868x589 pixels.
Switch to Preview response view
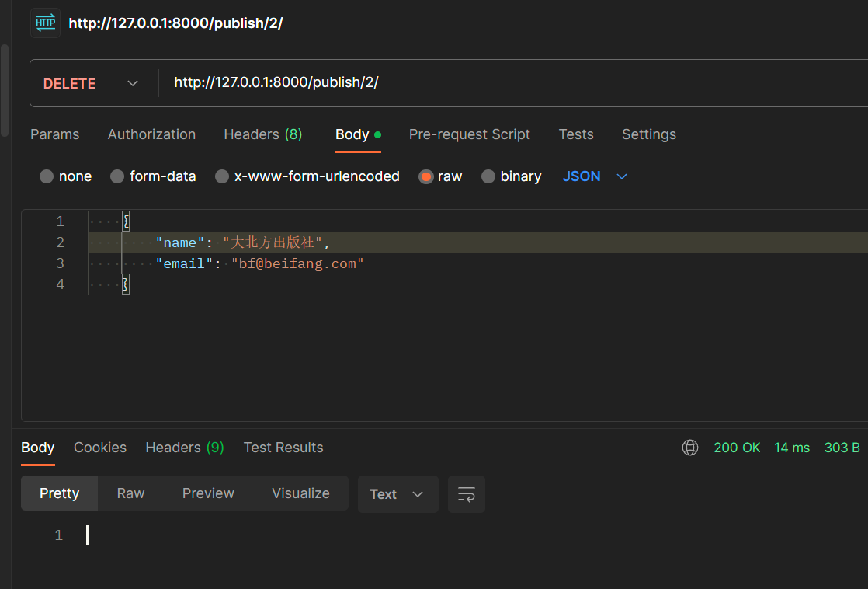[208, 493]
